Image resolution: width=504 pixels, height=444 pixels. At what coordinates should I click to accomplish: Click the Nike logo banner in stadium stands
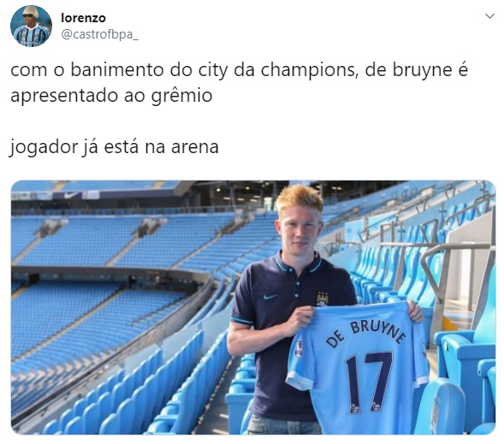click(x=70, y=195)
